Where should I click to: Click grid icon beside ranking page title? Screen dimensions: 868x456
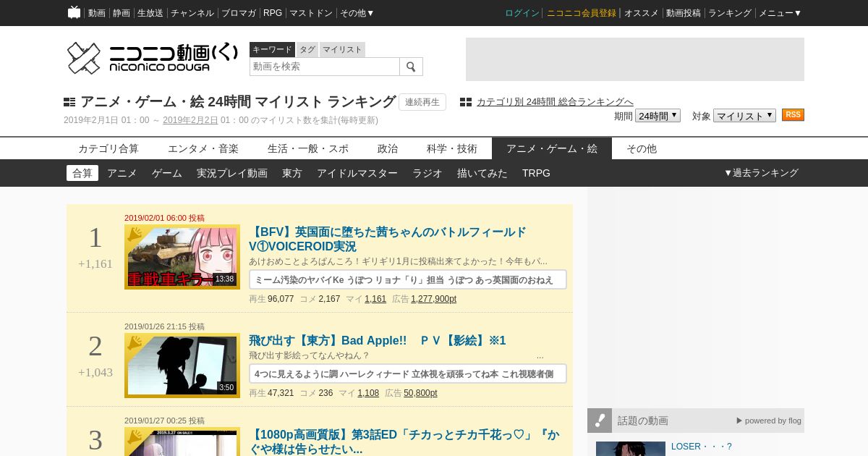point(69,102)
